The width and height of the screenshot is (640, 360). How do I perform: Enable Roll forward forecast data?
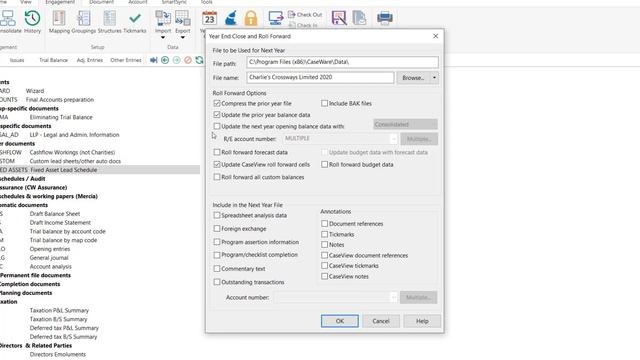[x=217, y=152]
